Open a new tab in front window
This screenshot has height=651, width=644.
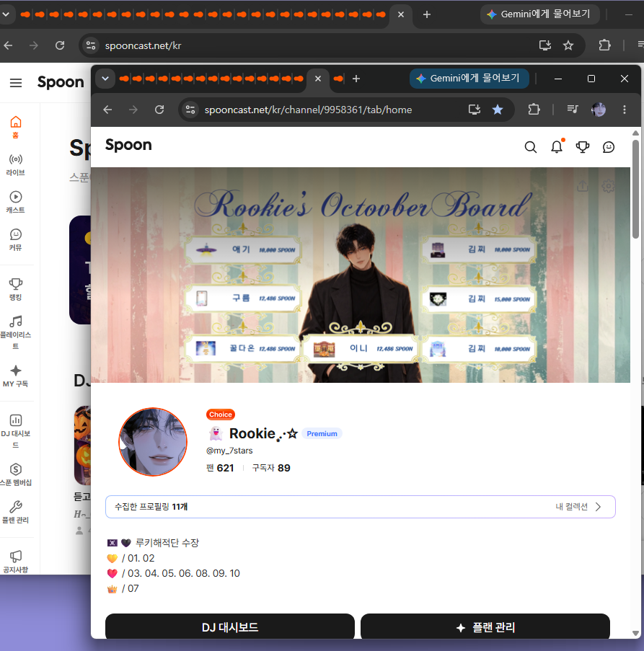coord(356,79)
